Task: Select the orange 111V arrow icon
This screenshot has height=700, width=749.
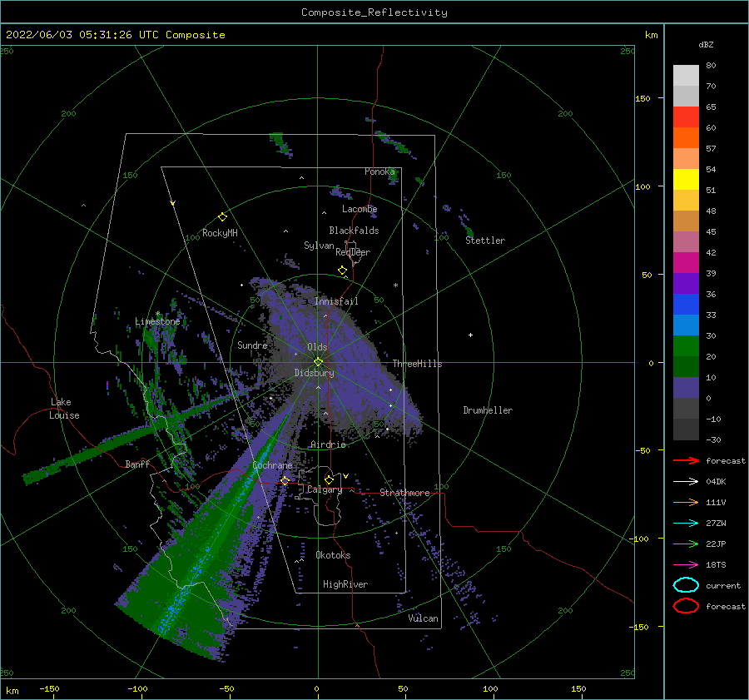Action: pyautogui.click(x=686, y=502)
